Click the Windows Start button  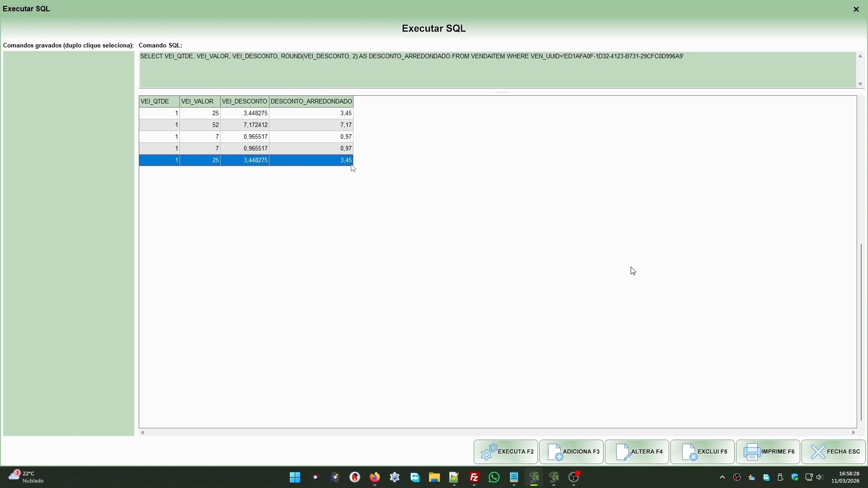coord(295,477)
